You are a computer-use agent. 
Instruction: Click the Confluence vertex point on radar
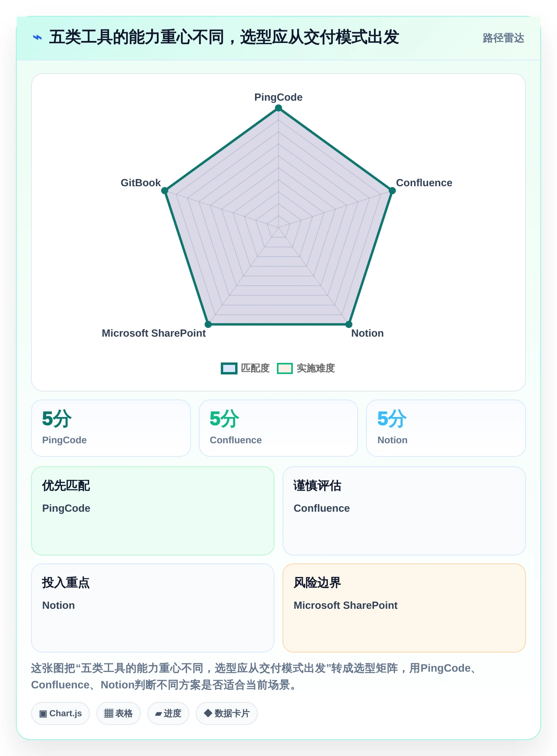392,191
